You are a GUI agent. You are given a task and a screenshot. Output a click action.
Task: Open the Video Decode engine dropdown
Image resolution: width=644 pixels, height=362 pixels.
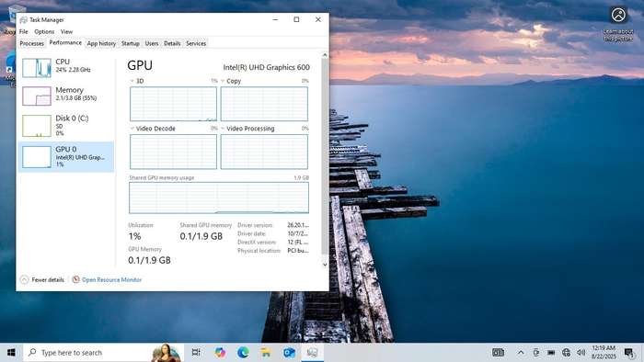pyautogui.click(x=132, y=129)
